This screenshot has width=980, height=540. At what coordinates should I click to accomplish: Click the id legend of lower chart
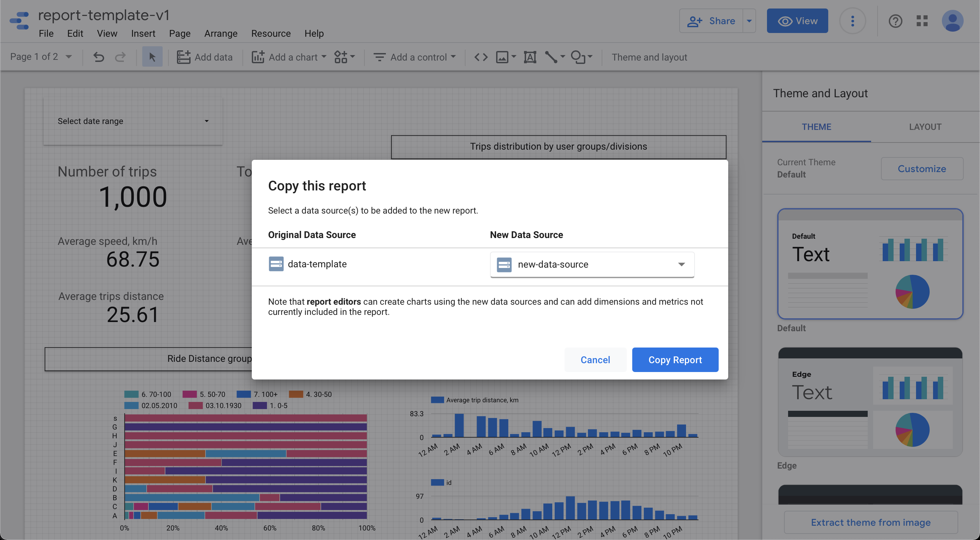[x=441, y=483]
